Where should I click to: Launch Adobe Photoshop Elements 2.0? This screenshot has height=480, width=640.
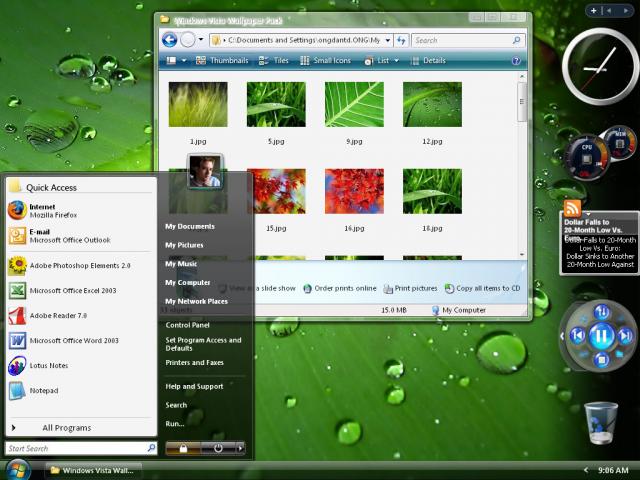click(x=80, y=265)
